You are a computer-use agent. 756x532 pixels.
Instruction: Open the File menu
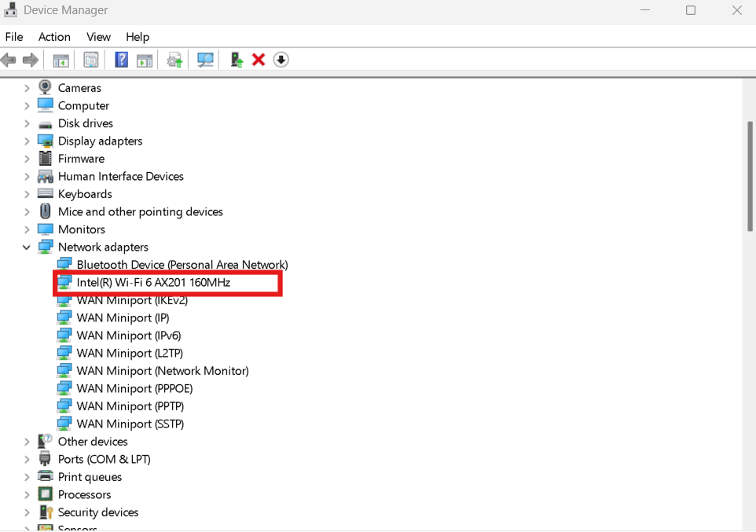[14, 37]
